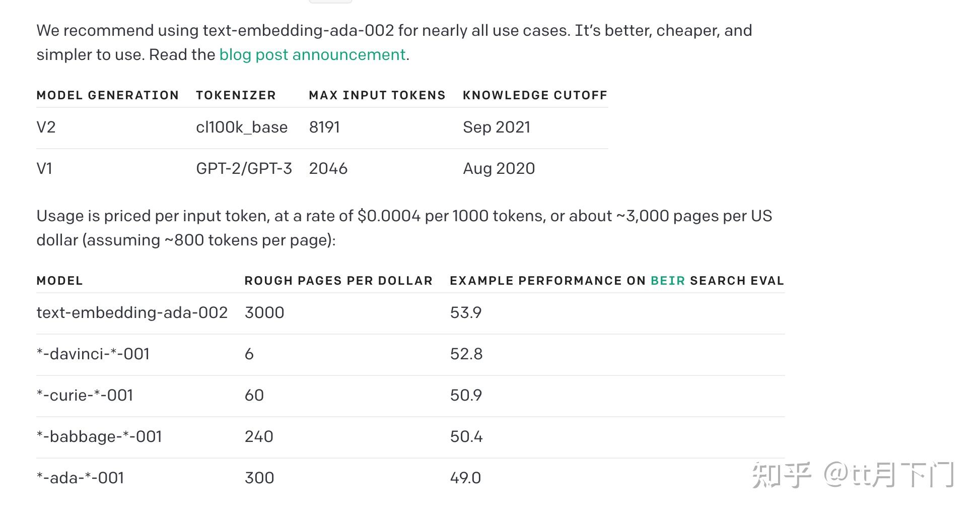Click the Model Generation column header
This screenshot has height=514, width=980.
[108, 95]
